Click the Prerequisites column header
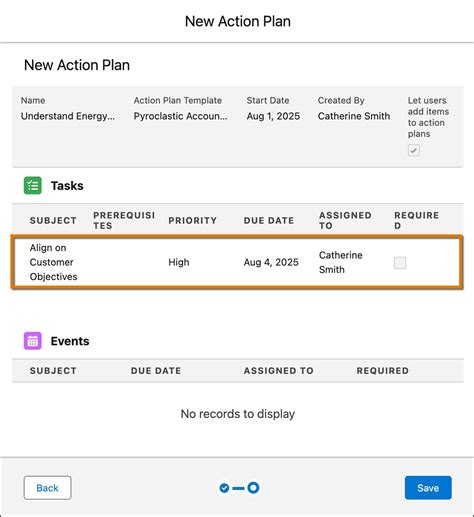 [124, 220]
